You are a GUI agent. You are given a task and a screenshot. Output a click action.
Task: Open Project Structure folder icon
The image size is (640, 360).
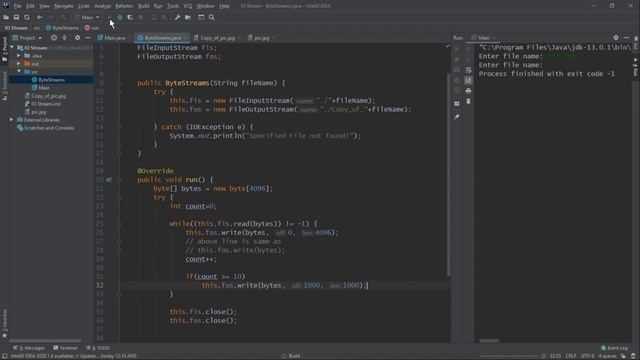point(188,18)
